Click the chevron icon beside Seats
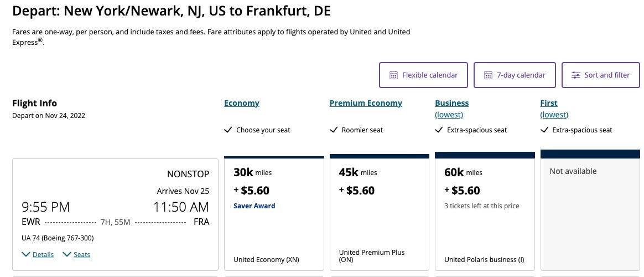644x277 pixels. pyautogui.click(x=67, y=254)
